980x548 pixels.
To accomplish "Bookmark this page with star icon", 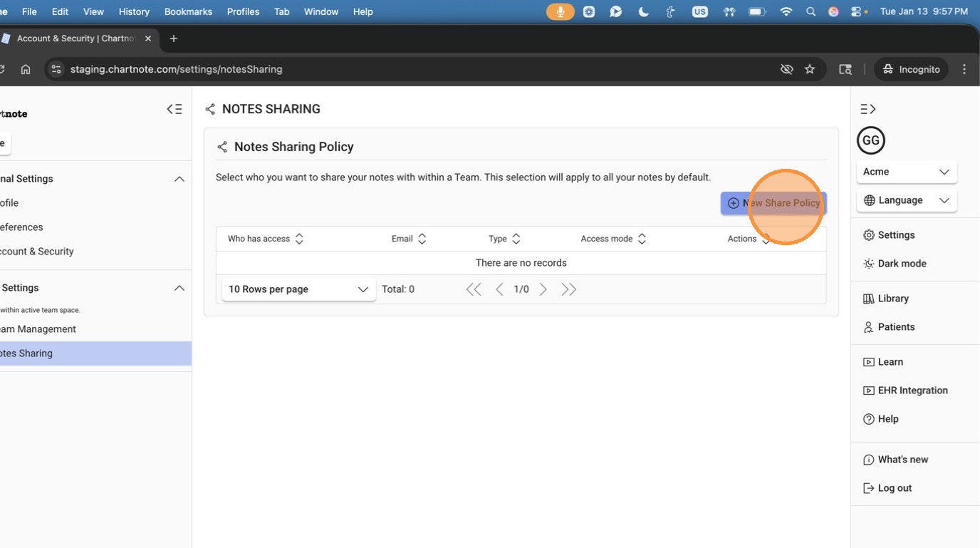I will coord(810,69).
